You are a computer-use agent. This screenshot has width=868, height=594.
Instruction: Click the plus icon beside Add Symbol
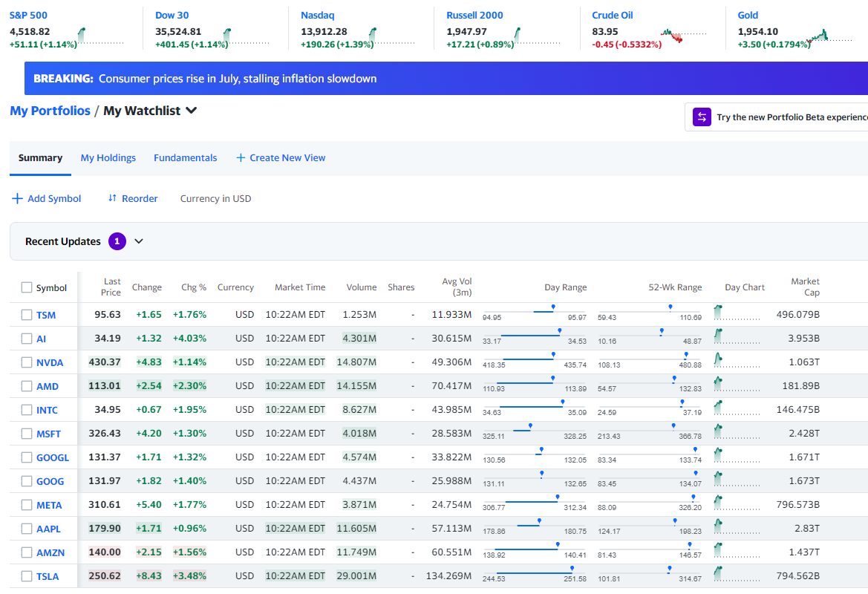click(x=17, y=198)
